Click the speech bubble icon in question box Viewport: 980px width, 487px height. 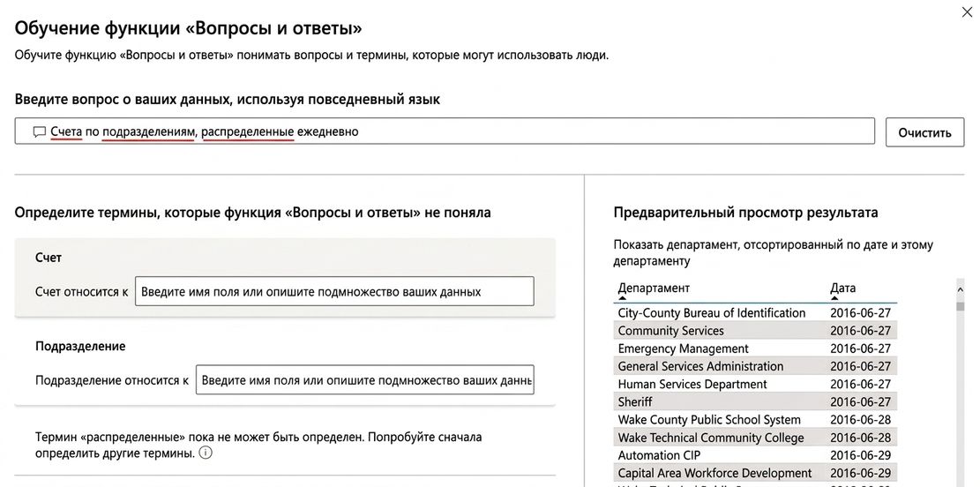(40, 132)
